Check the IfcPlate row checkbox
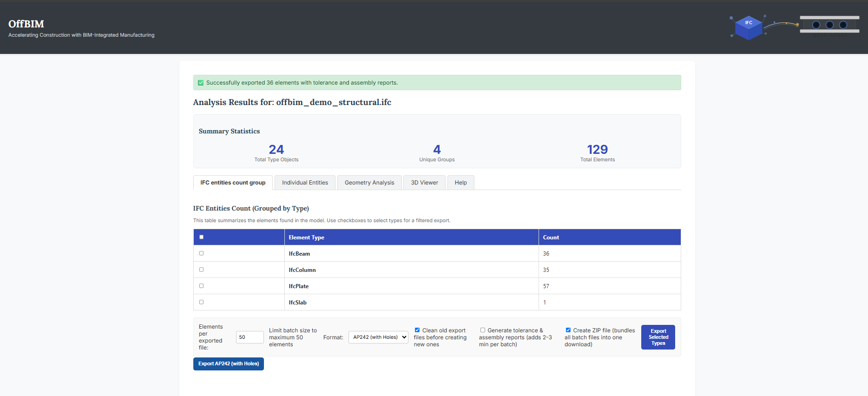The image size is (868, 396). point(202,286)
